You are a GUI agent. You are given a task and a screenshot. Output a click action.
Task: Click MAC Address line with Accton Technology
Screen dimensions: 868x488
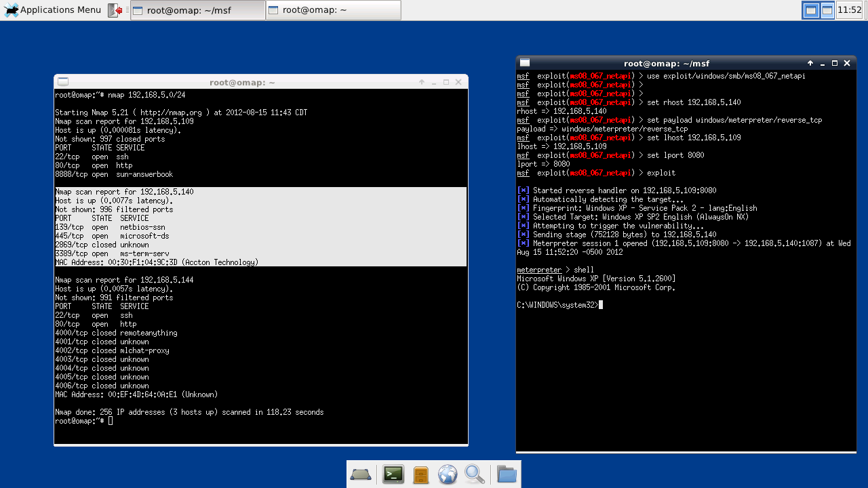tap(157, 262)
